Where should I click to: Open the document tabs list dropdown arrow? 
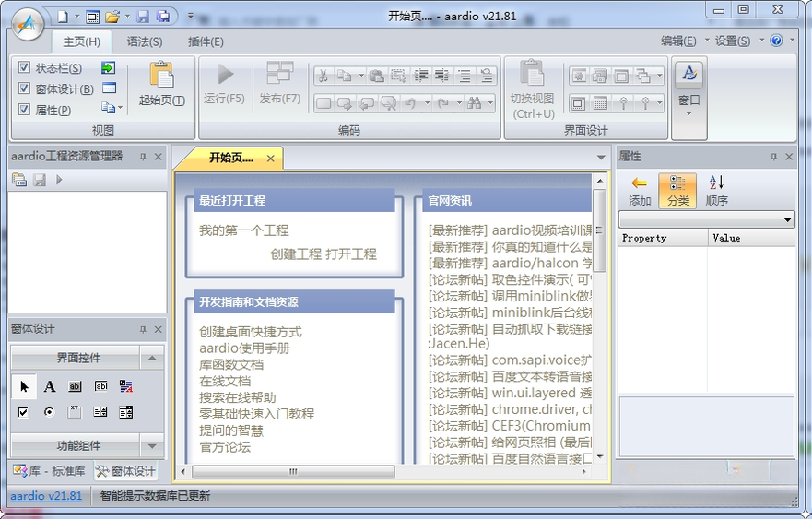[x=601, y=158]
